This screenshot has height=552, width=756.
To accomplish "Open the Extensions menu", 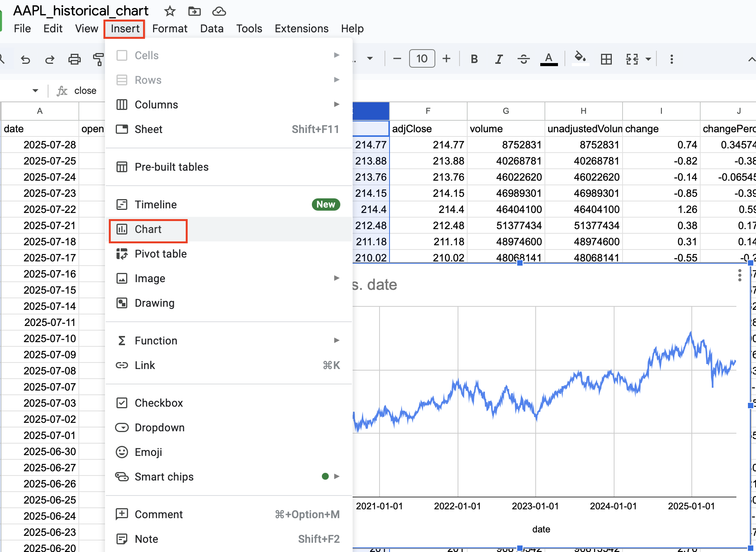I will 301,28.
